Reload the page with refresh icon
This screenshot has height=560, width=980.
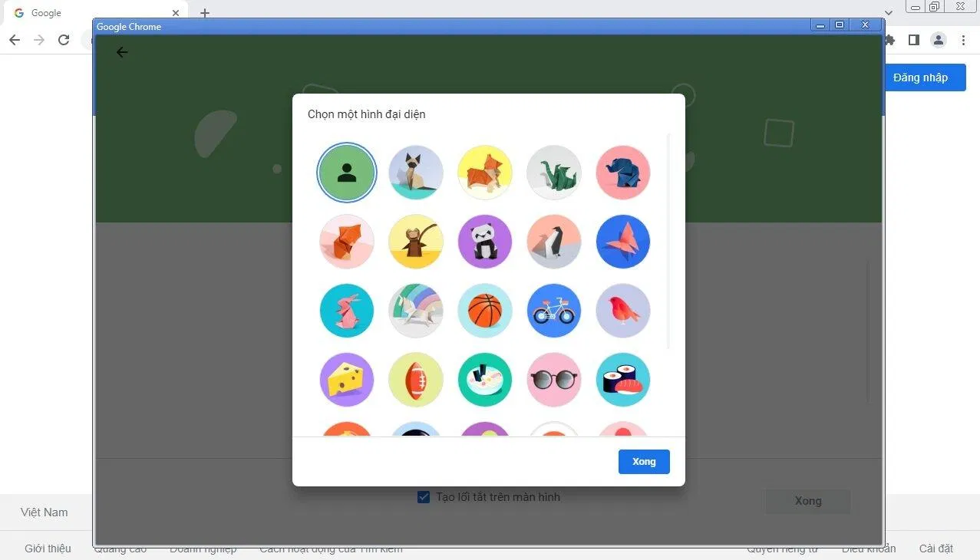pos(64,40)
